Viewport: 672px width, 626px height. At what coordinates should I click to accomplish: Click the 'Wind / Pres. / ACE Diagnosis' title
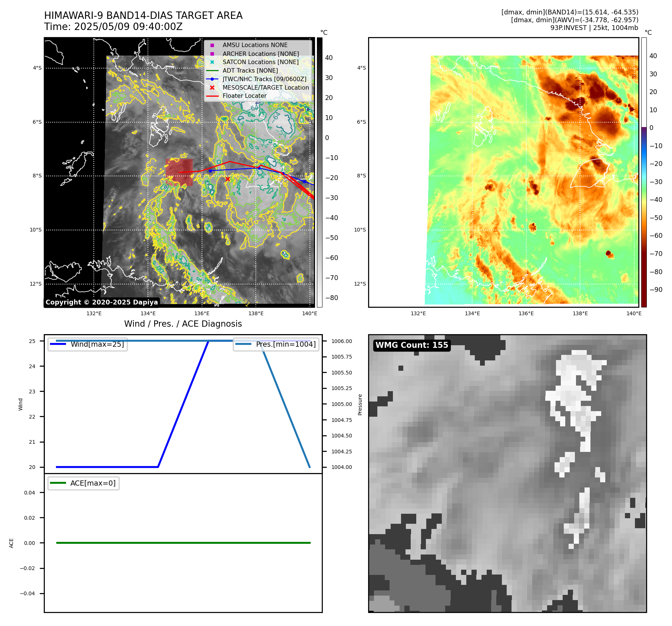183,324
